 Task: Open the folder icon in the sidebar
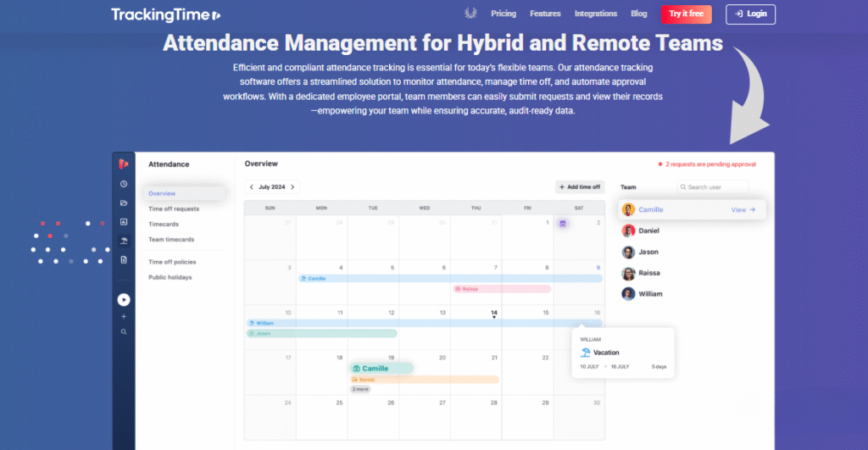click(124, 203)
